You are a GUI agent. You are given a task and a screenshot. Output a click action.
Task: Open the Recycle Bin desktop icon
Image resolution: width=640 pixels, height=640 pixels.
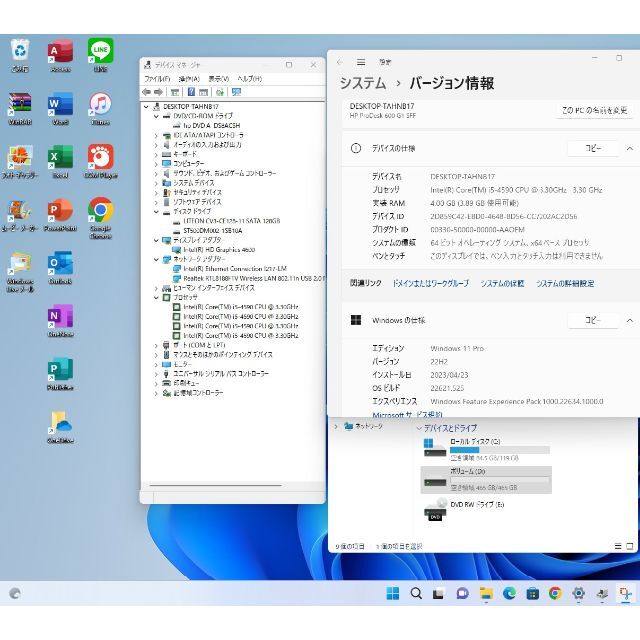coord(20,55)
